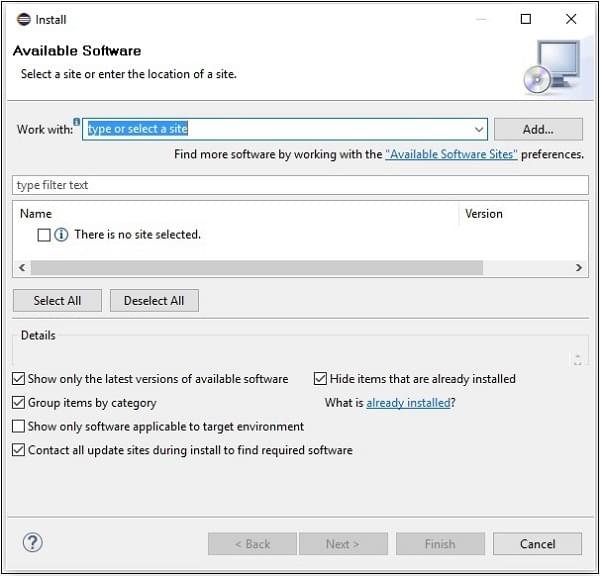Open the 'Available Software Sites' preferences link
Screen dimensions: 600x576
451,154
